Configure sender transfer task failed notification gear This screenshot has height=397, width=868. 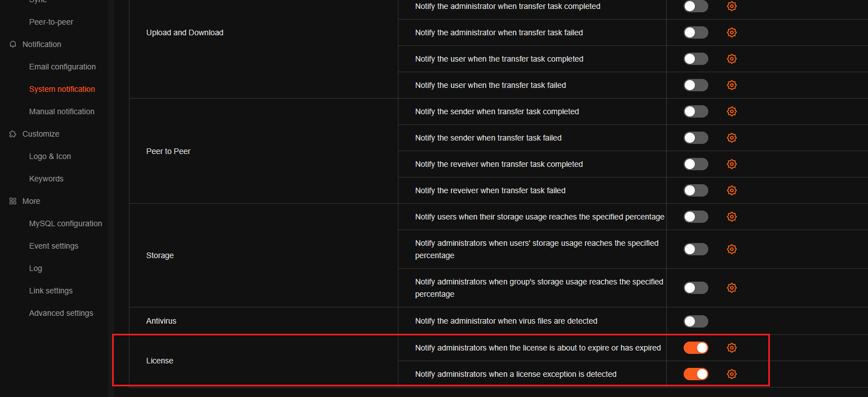pos(731,138)
